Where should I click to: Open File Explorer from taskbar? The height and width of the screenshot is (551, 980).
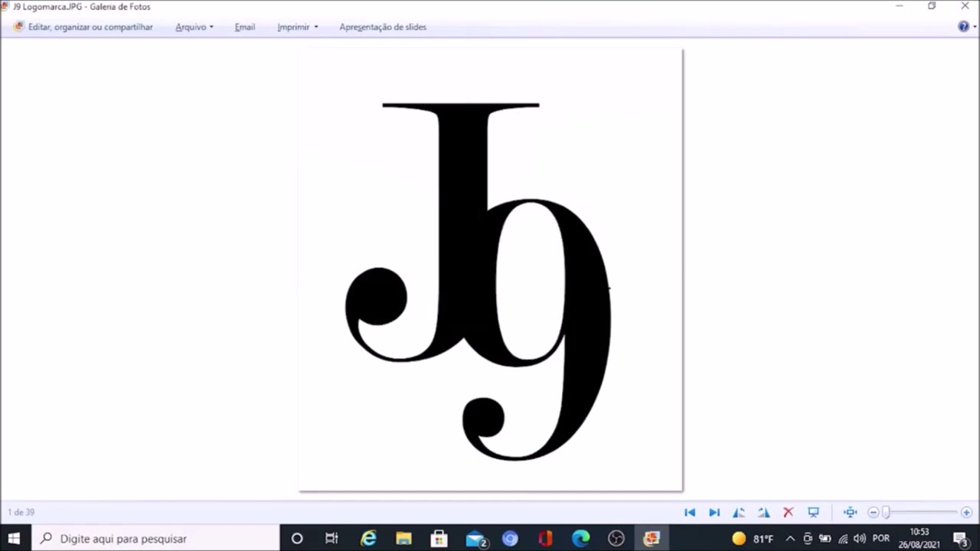(x=403, y=539)
